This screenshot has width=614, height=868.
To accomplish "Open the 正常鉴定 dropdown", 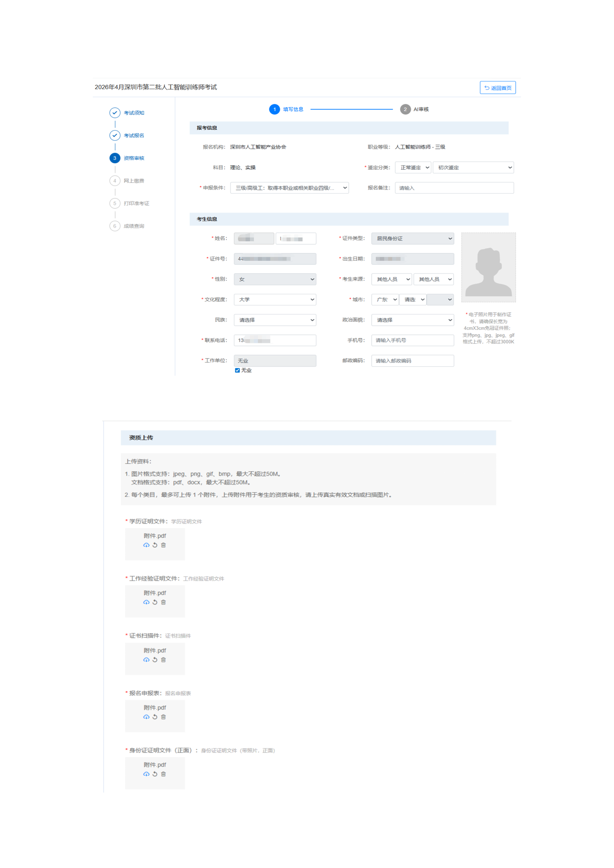I will (x=413, y=167).
